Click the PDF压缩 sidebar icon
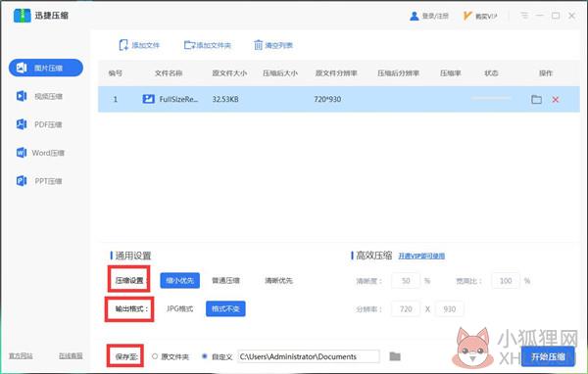The image size is (588, 374). click(x=22, y=124)
